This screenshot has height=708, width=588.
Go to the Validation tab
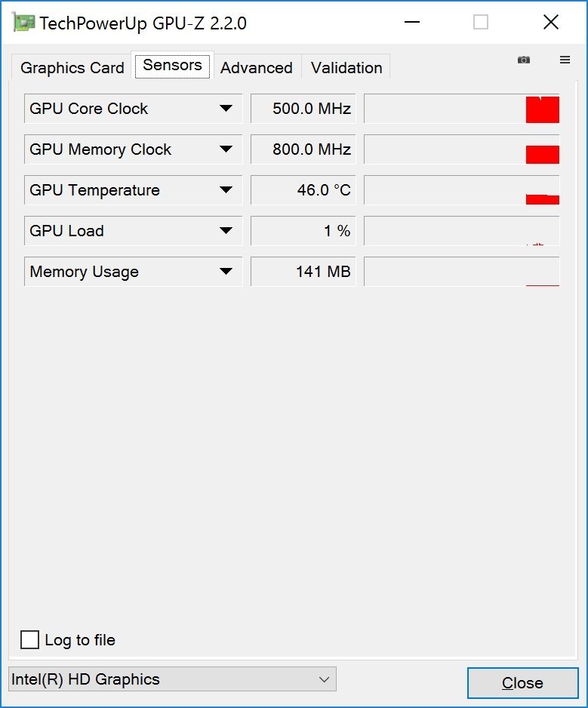[x=346, y=68]
